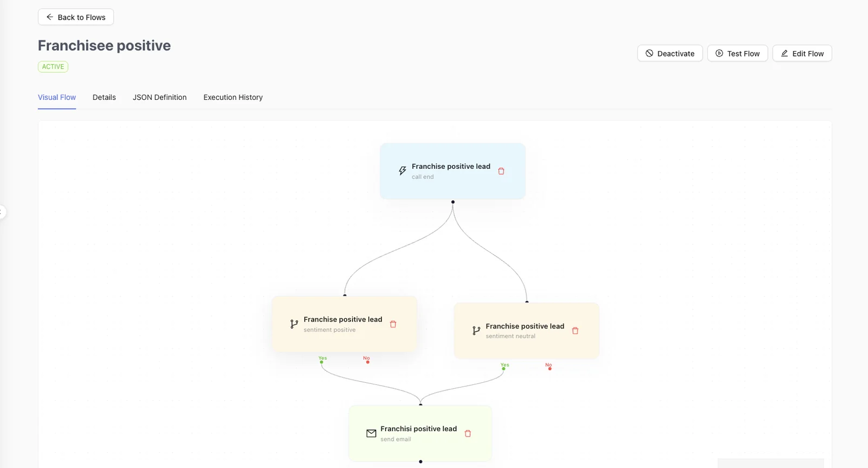868x468 pixels.
Task: View the Execution History tab
Action: click(233, 97)
